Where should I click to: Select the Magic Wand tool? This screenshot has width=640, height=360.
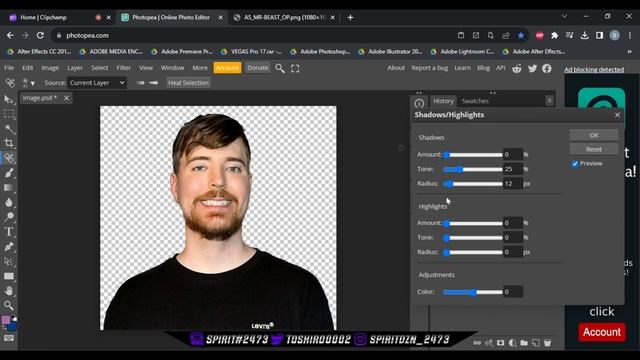(x=9, y=129)
